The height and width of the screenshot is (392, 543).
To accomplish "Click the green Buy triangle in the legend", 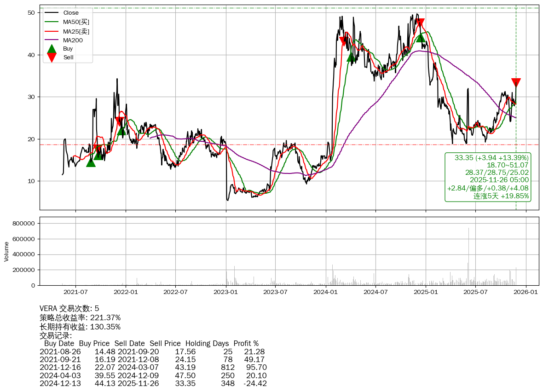I will point(52,49).
